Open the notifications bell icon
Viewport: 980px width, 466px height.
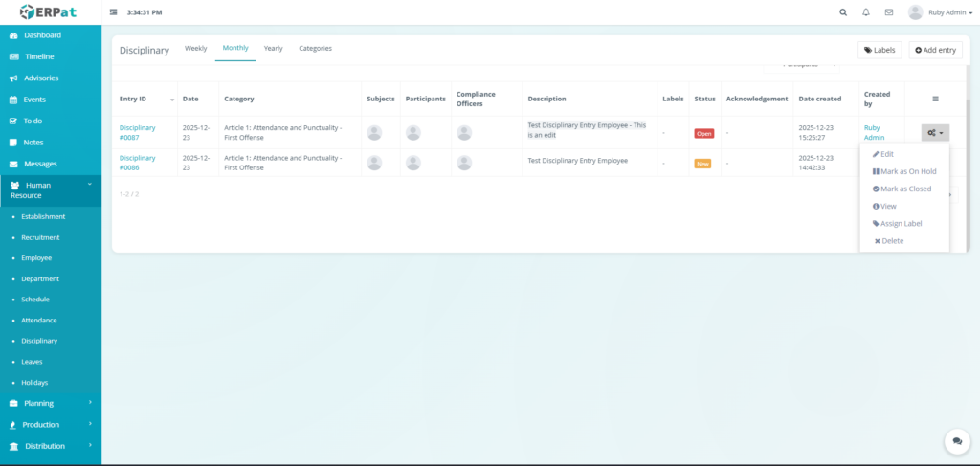coord(866,12)
